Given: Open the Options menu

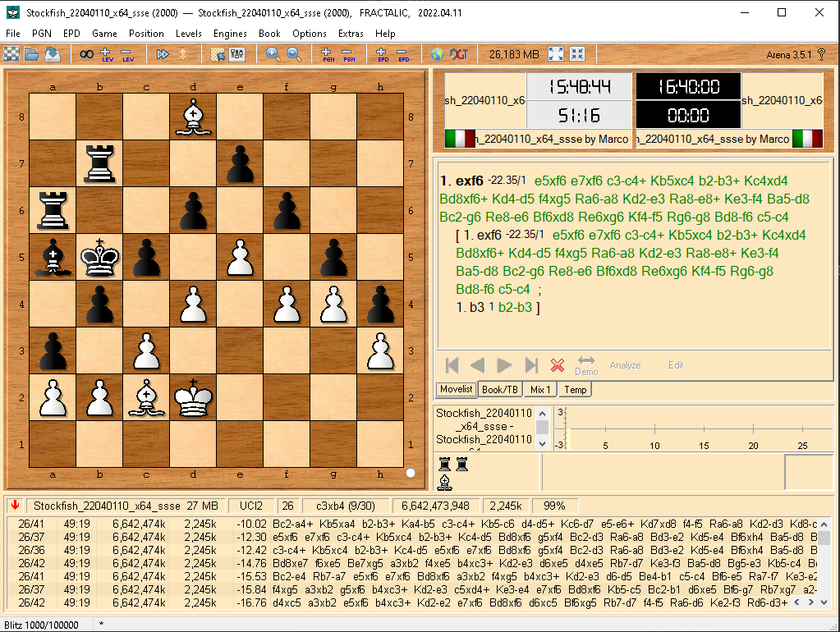Looking at the screenshot, I should (x=309, y=33).
